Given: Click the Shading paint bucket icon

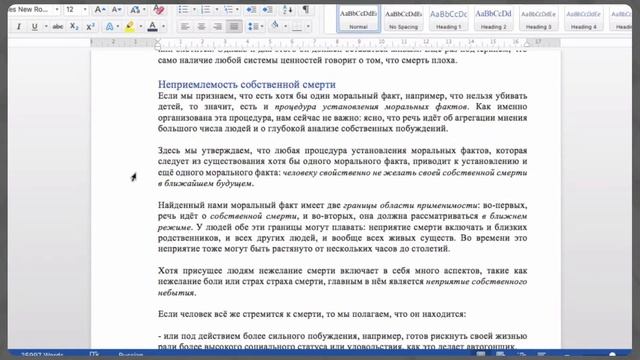Looking at the screenshot, I should tap(276, 27).
